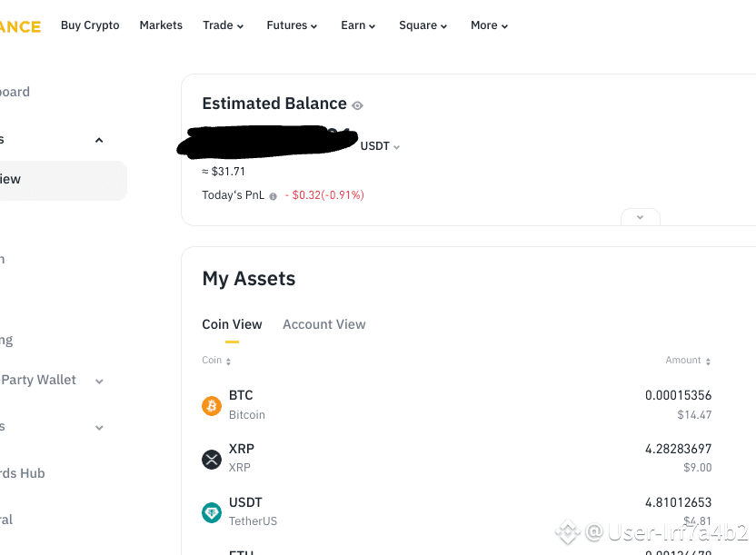Click the $14.47 BTC value
This screenshot has width=756, height=555.
pos(694,415)
